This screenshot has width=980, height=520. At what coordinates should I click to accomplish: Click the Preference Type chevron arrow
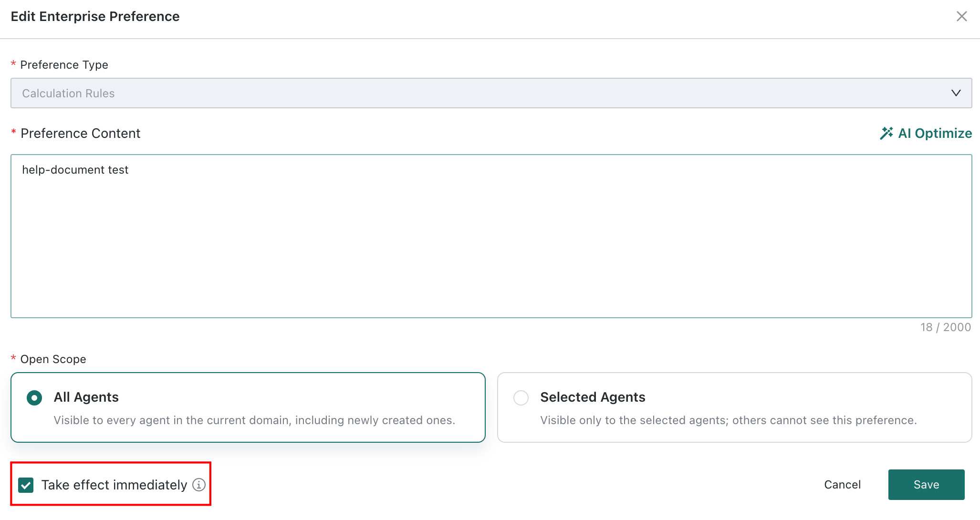click(x=956, y=93)
